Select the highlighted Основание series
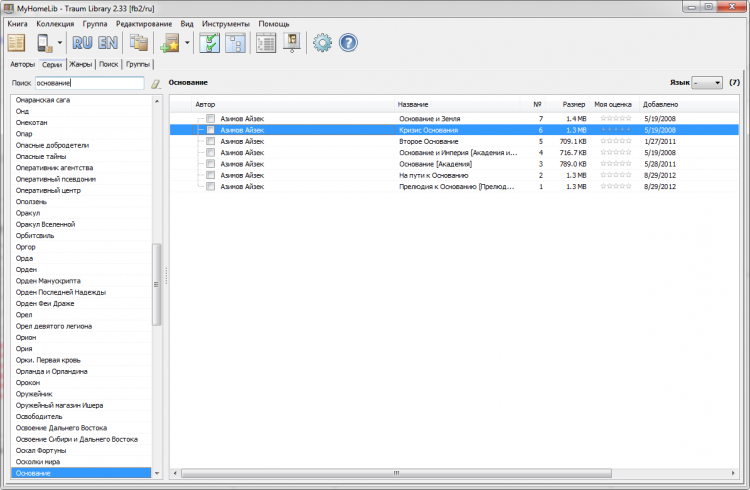The height and width of the screenshot is (490, 750). 81,473
